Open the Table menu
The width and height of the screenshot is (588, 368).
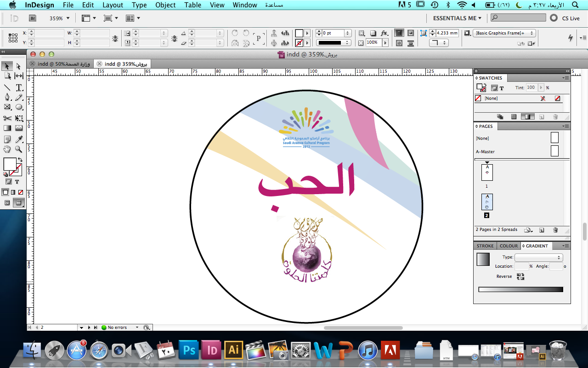pyautogui.click(x=193, y=5)
